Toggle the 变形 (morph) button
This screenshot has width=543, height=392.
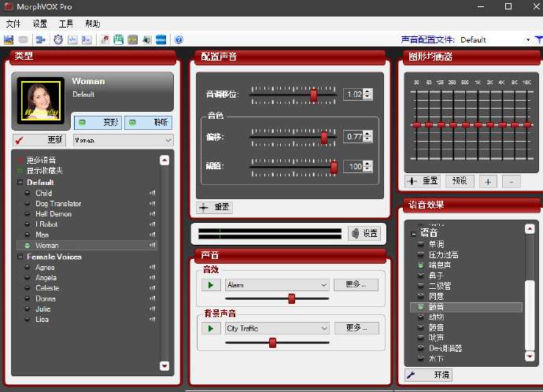(98, 122)
